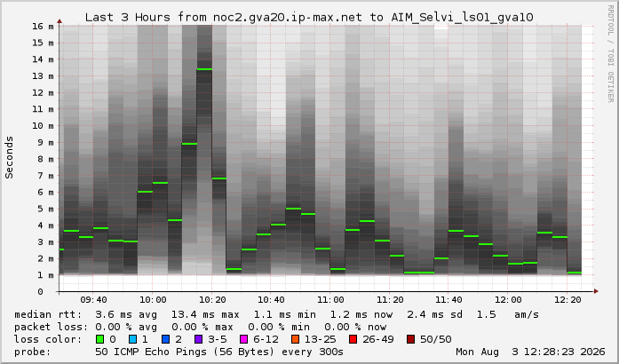Image resolution: width=619 pixels, height=364 pixels.
Task: Click the blue loss swatch for 2
Action: pyautogui.click(x=166, y=339)
